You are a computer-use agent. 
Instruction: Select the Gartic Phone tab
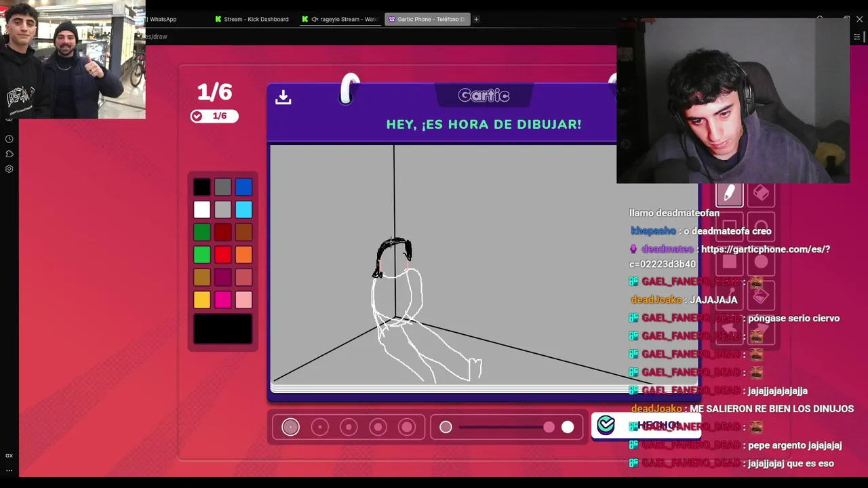pos(427,19)
